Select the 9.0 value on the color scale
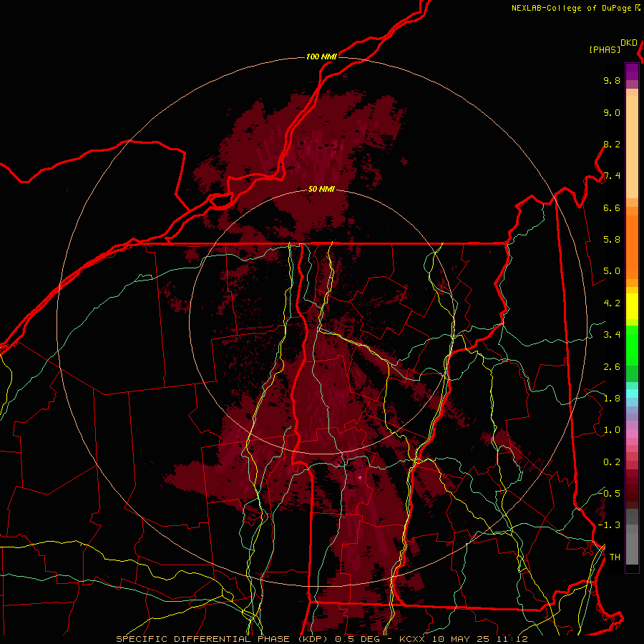 612,112
